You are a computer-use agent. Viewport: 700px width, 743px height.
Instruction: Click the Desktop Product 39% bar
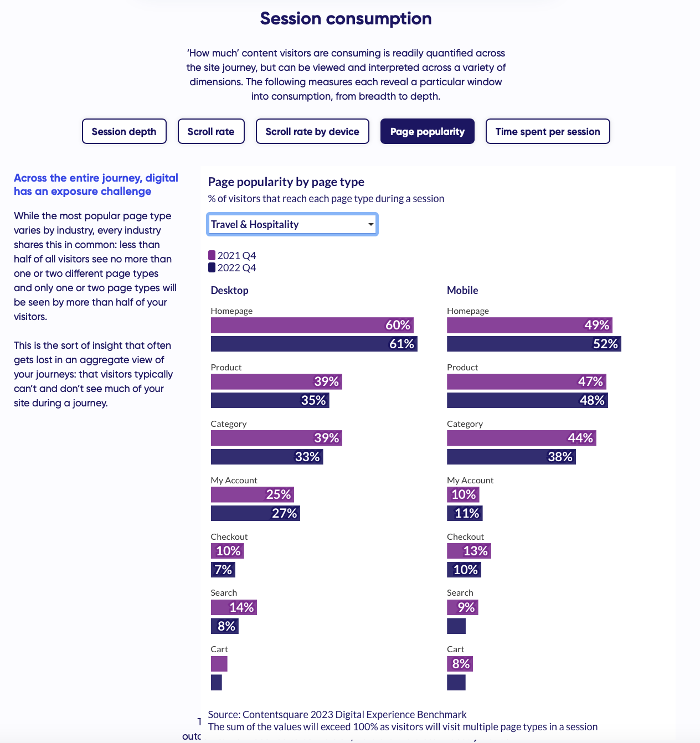pos(276,381)
